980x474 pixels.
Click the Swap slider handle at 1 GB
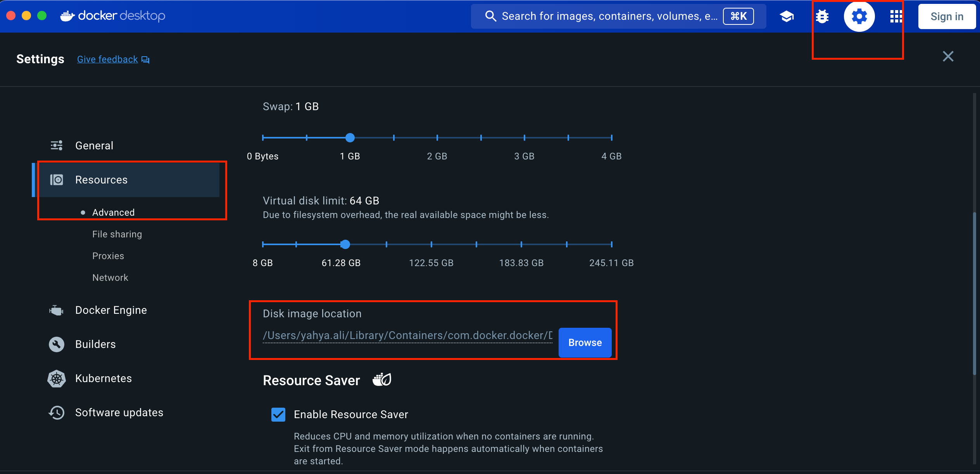click(350, 138)
